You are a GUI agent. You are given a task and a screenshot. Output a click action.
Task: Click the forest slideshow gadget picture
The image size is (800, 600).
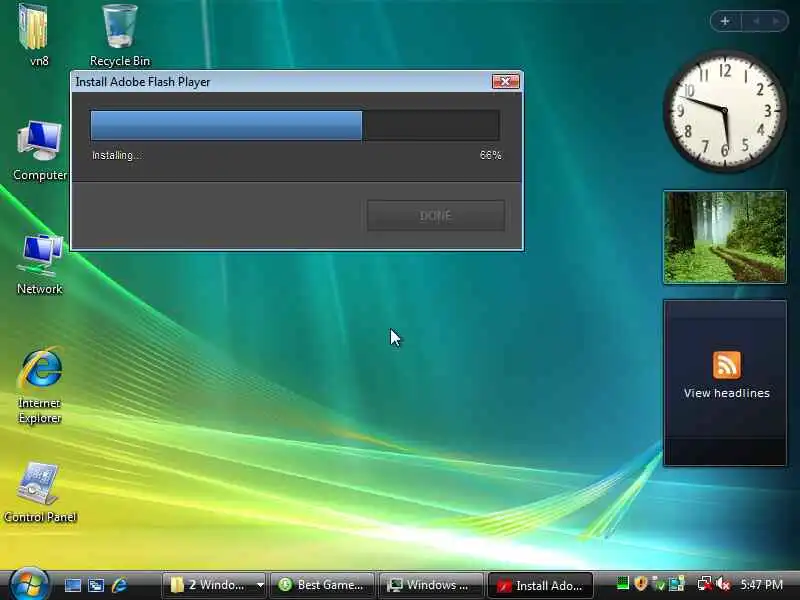724,237
